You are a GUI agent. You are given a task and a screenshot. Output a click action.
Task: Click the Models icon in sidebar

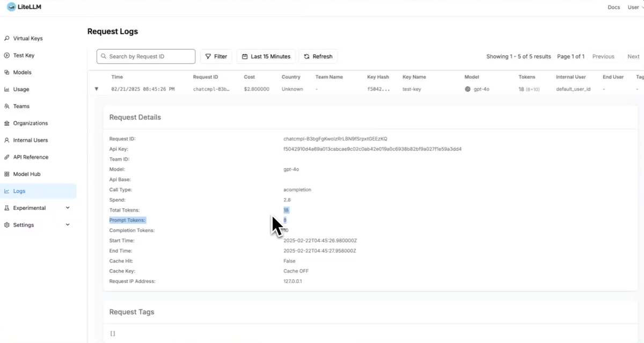click(x=7, y=72)
